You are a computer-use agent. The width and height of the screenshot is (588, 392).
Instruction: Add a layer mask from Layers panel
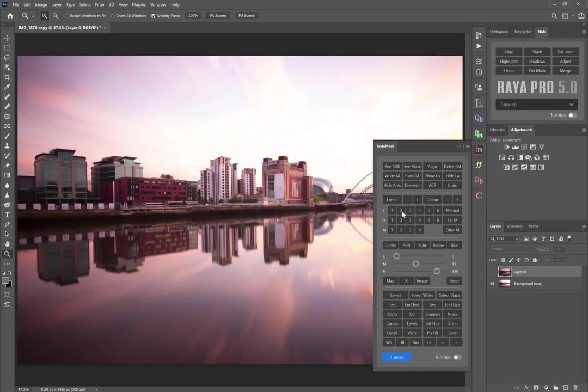[x=536, y=388]
